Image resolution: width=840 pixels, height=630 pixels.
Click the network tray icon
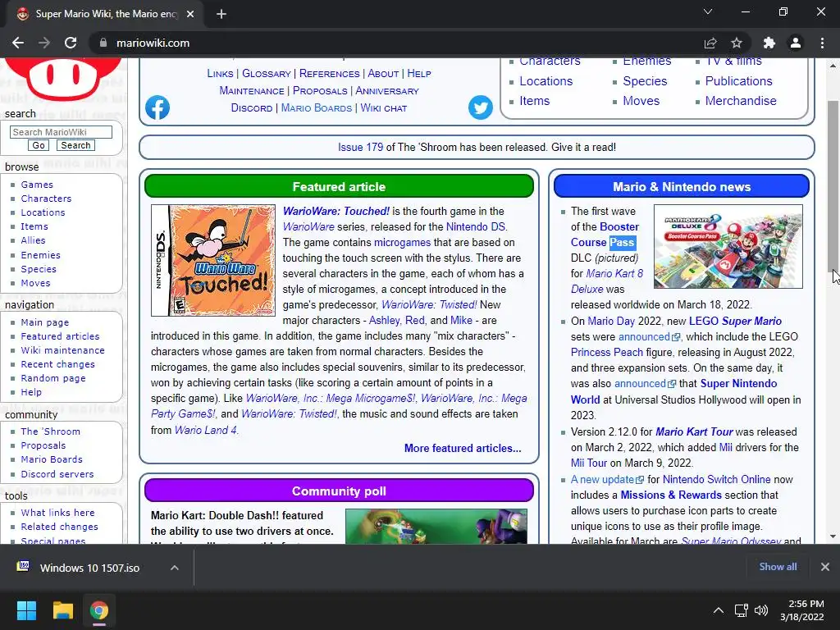click(x=741, y=610)
